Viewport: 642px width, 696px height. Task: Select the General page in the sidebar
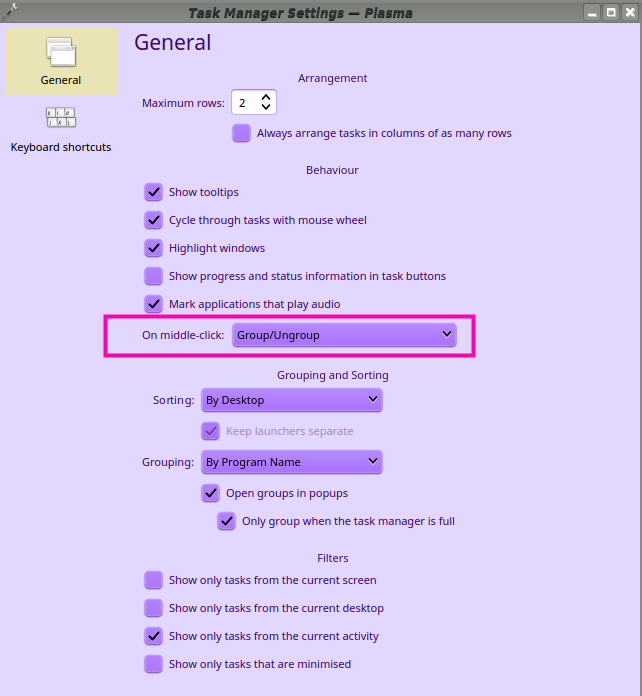click(61, 62)
